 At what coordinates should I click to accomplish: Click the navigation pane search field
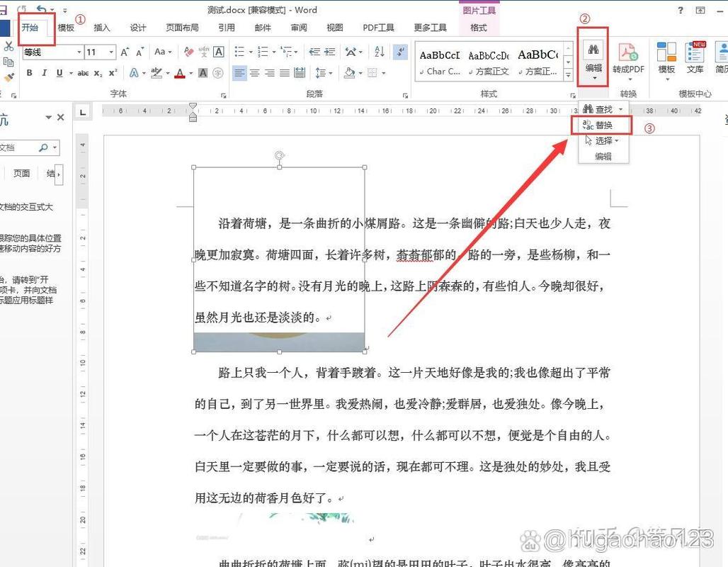[x=28, y=147]
